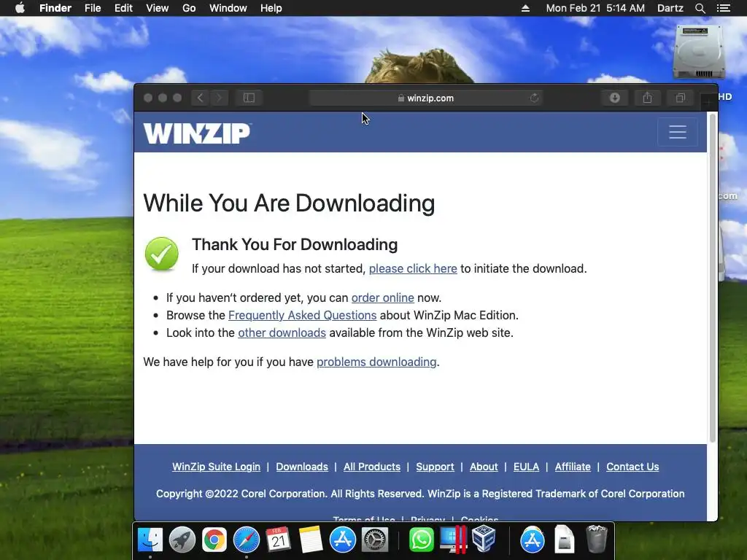Open the 'problems downloading' help link
747x560 pixels.
point(376,362)
